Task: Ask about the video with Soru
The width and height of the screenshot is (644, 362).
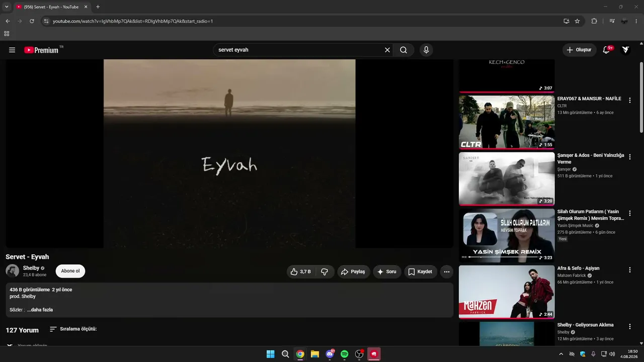Action: 387,271
